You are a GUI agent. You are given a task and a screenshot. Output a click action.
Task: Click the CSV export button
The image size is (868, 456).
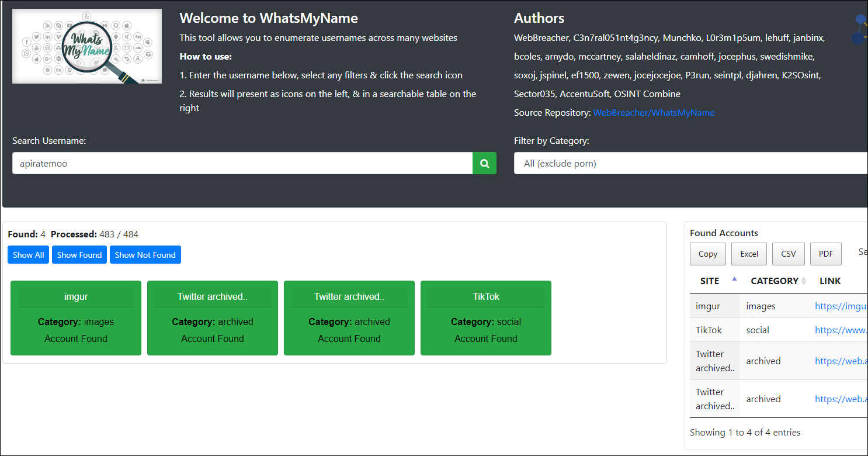pos(789,254)
